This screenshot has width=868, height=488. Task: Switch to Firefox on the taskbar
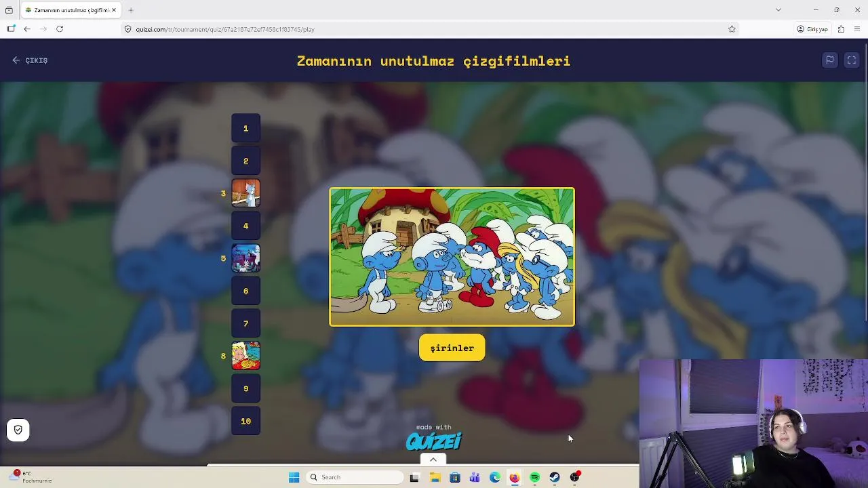coord(515,477)
